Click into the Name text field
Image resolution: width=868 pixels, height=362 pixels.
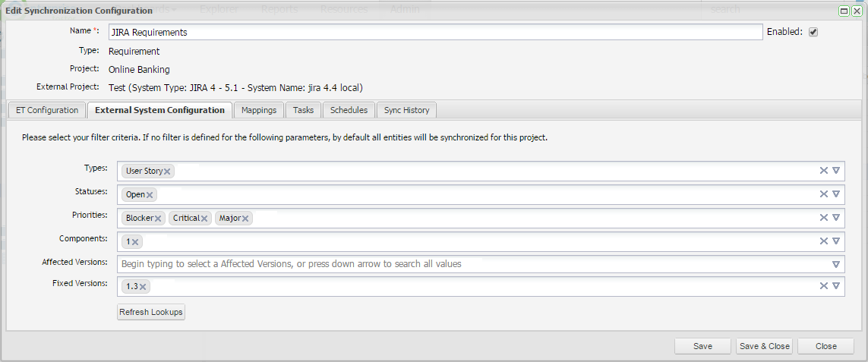(435, 32)
